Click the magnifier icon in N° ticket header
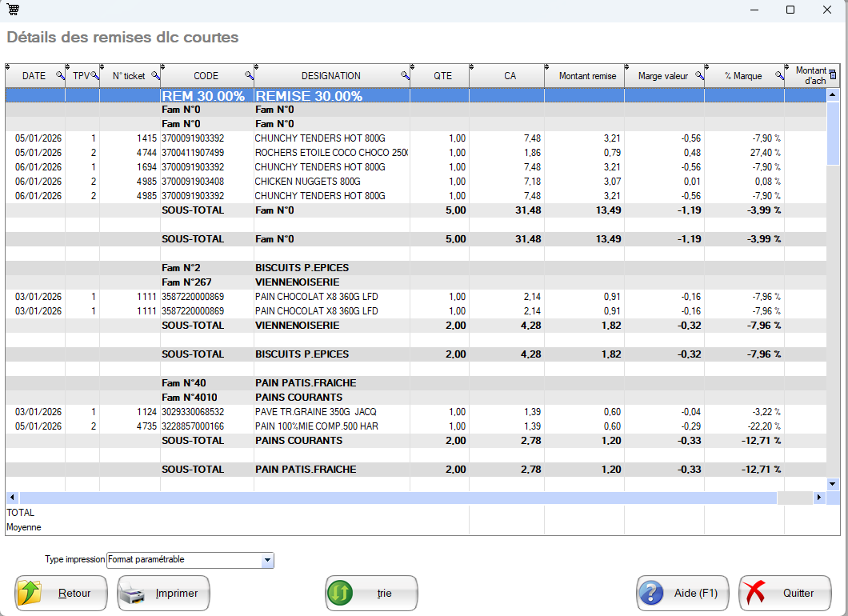The image size is (848, 616). pos(154,76)
